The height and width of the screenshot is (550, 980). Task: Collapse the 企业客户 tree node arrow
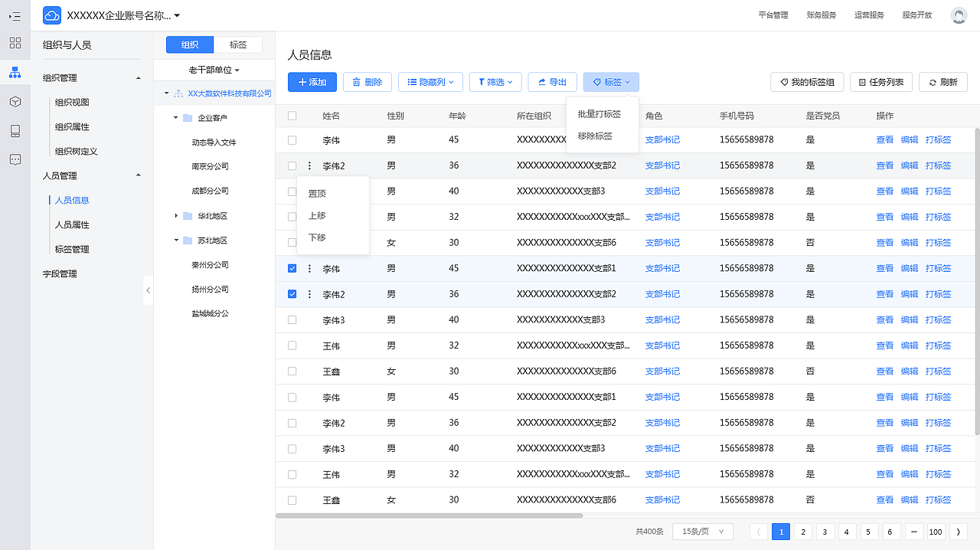[176, 118]
